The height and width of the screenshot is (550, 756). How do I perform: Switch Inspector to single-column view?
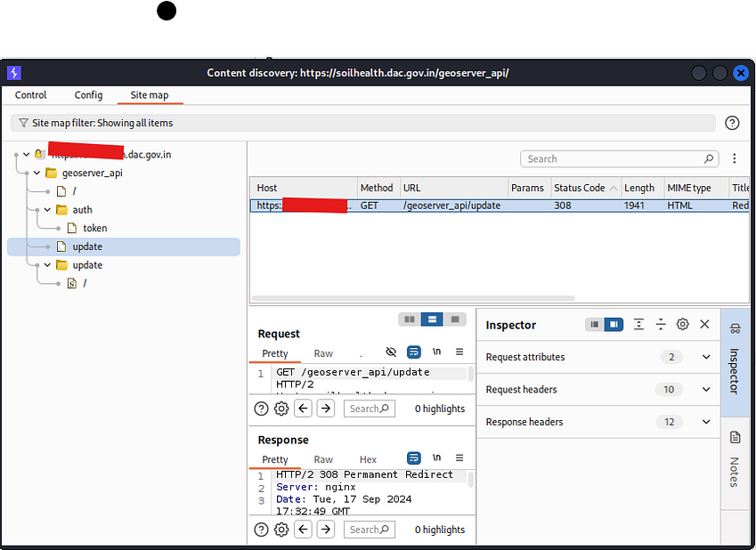click(x=595, y=324)
